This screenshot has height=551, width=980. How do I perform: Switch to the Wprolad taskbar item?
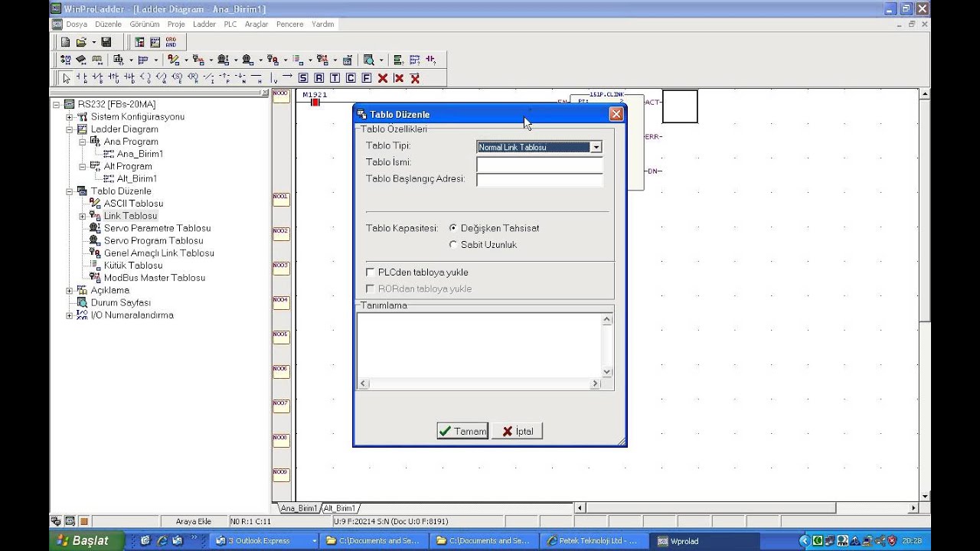click(704, 540)
